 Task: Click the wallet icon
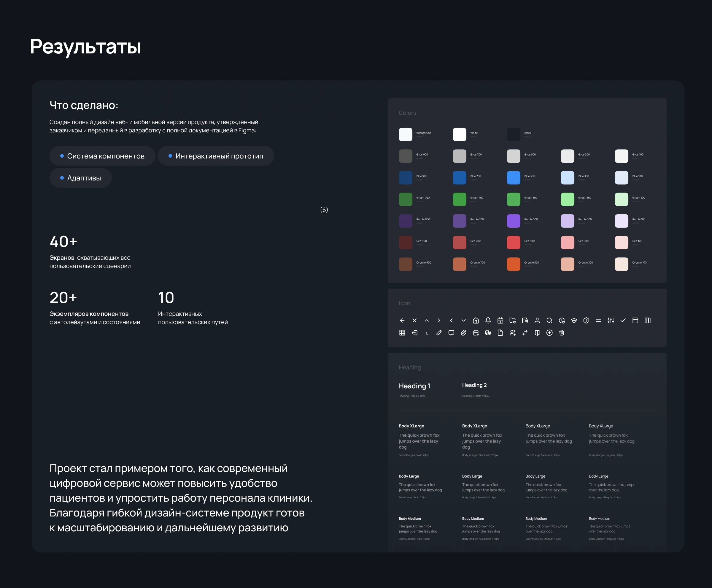point(525,321)
